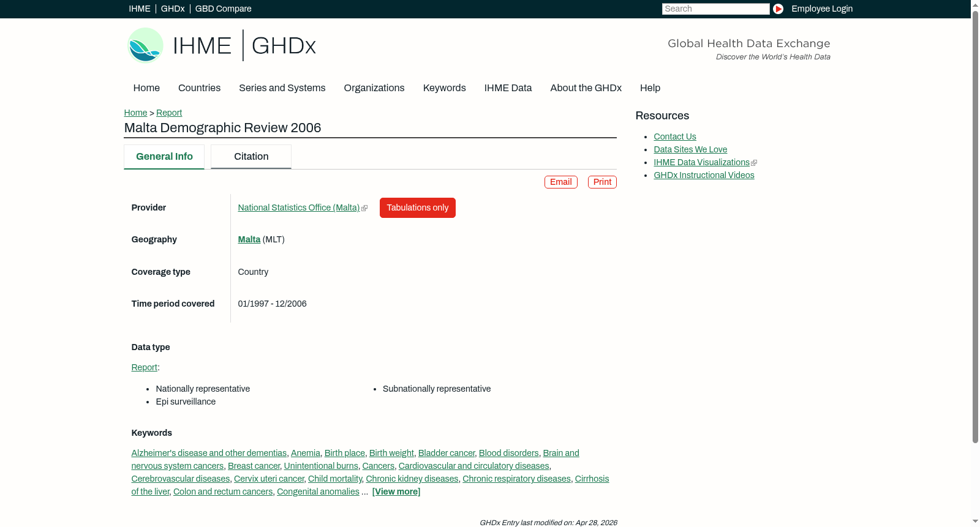
Task: Click the Epi surveillance list item
Action: 186,402
